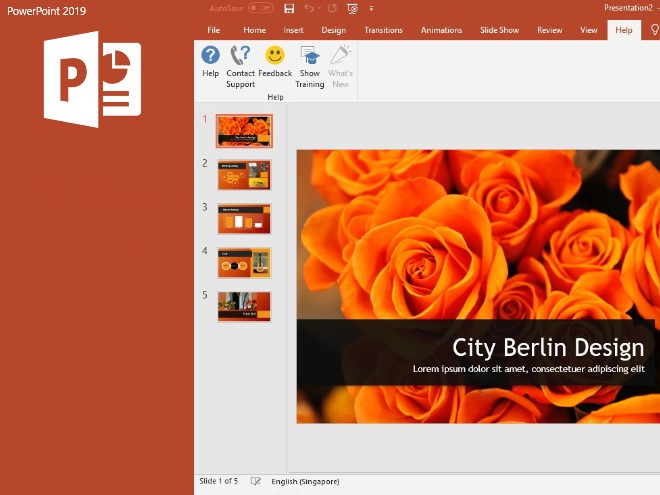660x495 pixels.
Task: Select slide 3 thumbnail
Action: coord(244,218)
